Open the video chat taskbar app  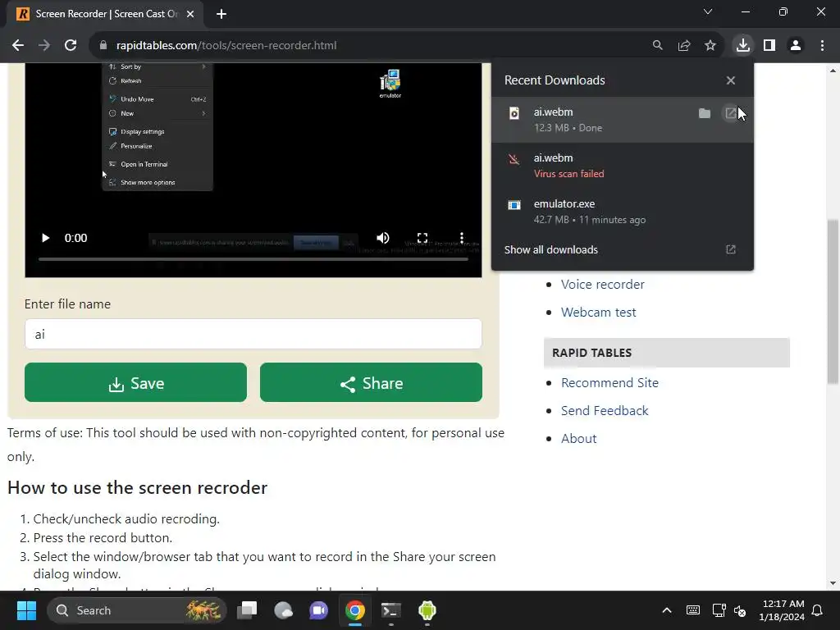point(318,610)
